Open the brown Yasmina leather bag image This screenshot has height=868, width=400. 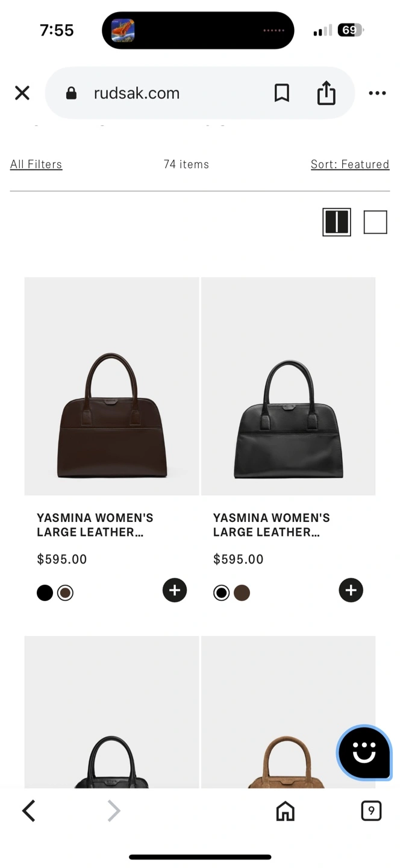(111, 386)
